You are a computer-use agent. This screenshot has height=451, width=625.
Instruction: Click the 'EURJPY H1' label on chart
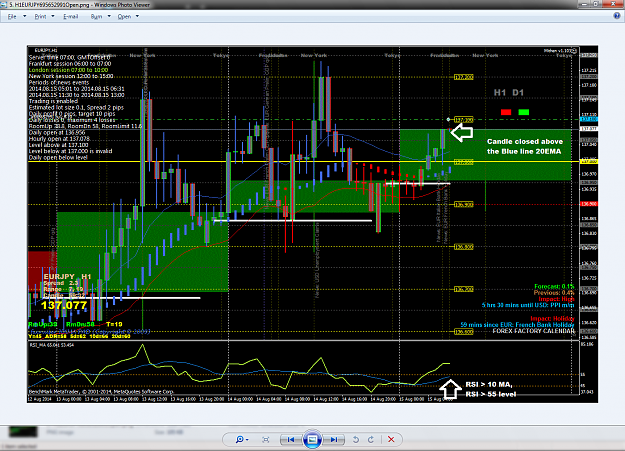pos(67,276)
